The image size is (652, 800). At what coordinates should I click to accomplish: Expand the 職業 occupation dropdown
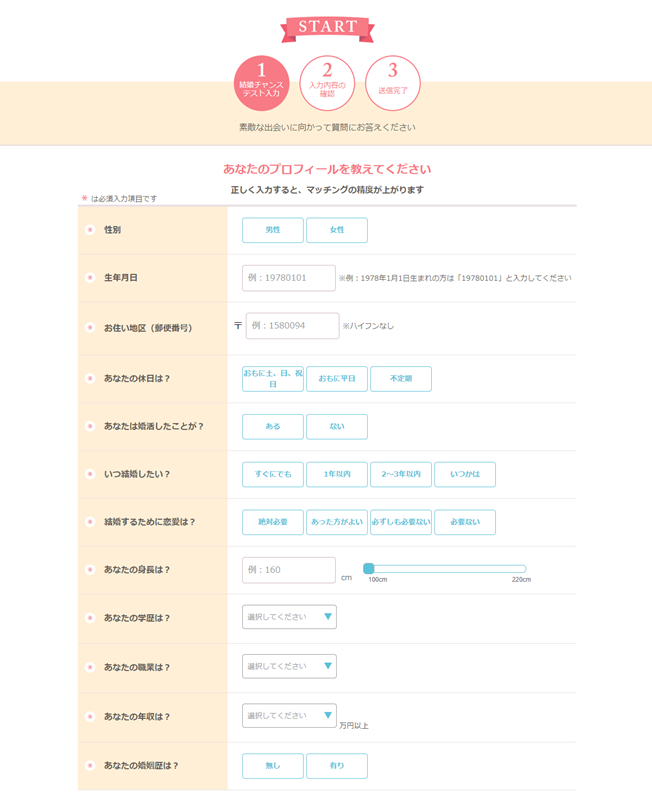pyautogui.click(x=289, y=666)
